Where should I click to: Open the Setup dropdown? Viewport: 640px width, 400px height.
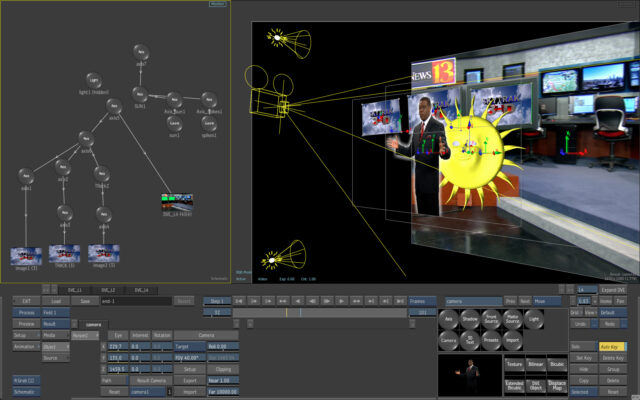[26, 335]
